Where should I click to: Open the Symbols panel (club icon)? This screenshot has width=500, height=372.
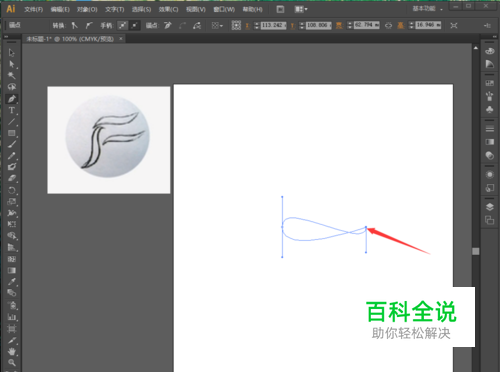[x=490, y=109]
